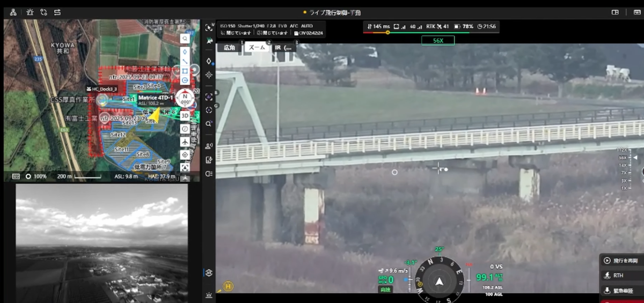Click the map search magnifier icon

185,39
